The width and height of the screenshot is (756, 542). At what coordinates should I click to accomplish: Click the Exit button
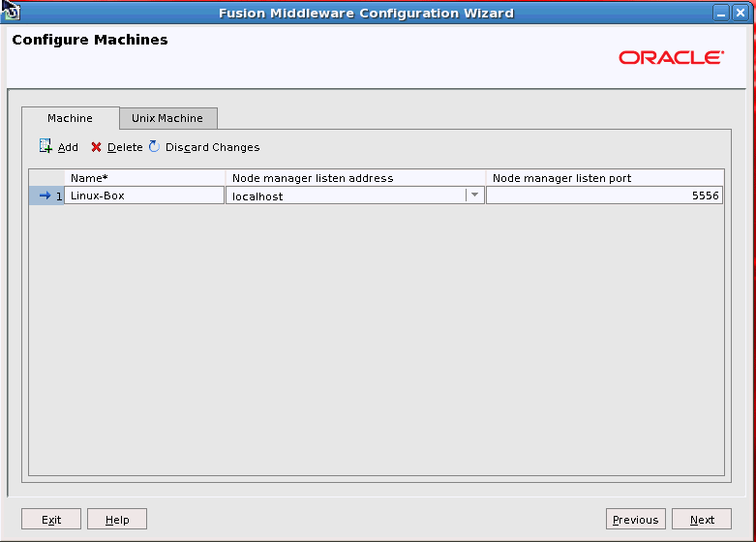pyautogui.click(x=51, y=519)
